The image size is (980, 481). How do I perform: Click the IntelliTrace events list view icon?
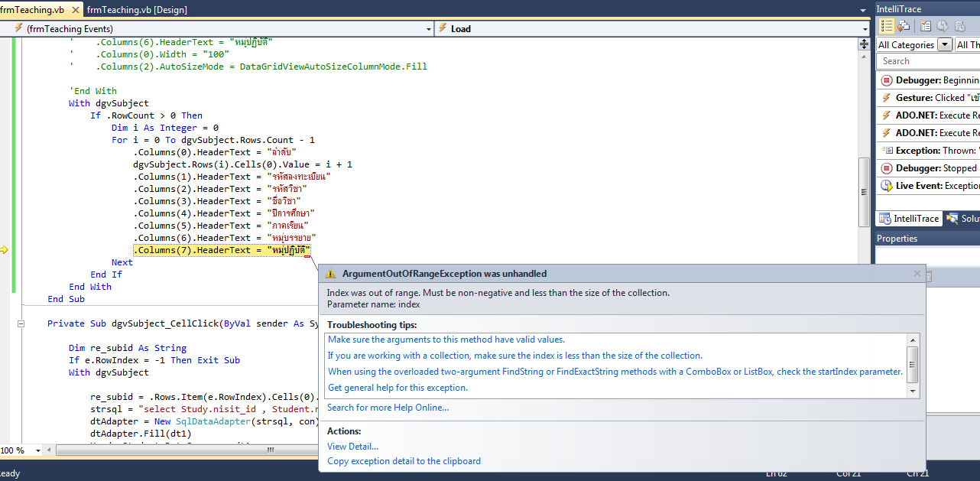[x=887, y=26]
